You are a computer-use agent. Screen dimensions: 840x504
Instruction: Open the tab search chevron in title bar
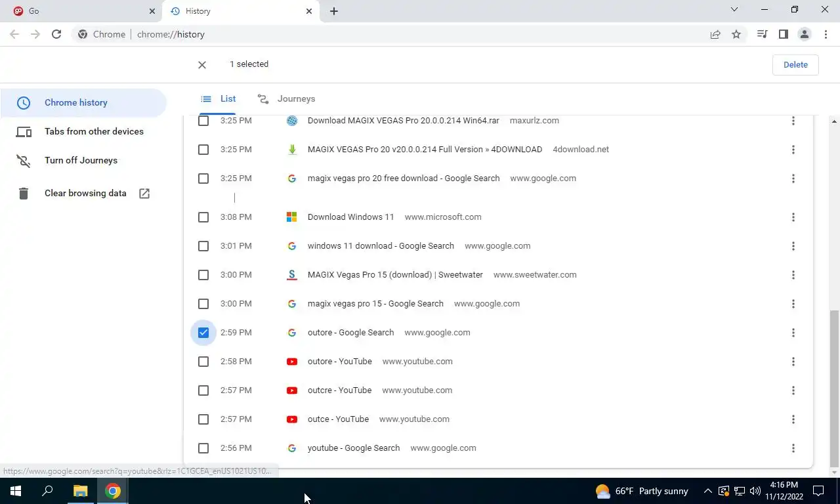point(734,10)
